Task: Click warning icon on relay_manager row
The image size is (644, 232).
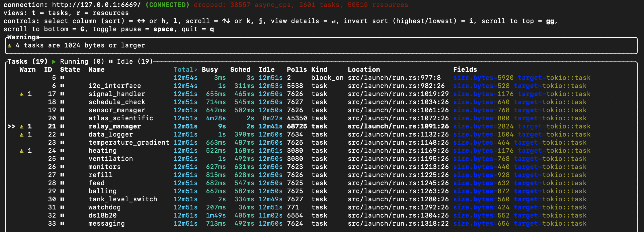Action: [x=21, y=127]
